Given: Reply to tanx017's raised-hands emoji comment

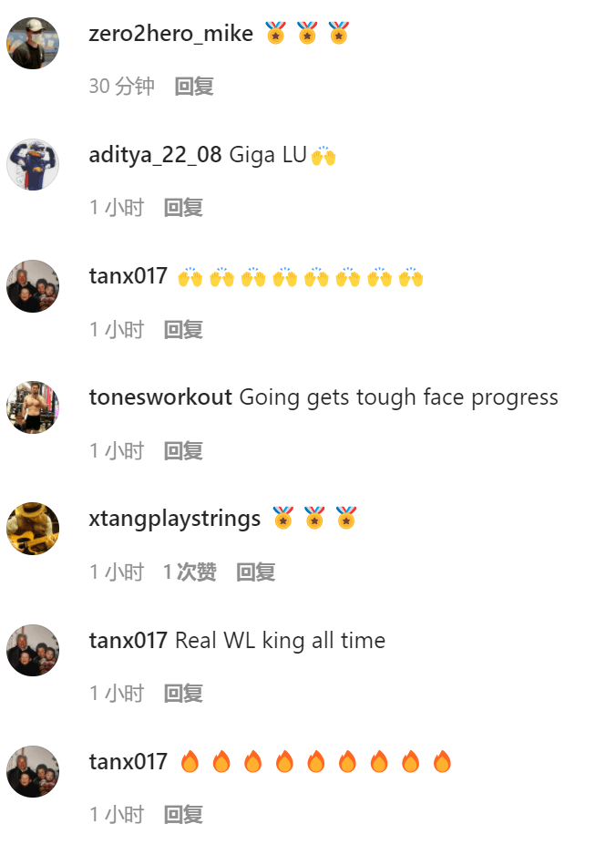Looking at the screenshot, I should (183, 329).
